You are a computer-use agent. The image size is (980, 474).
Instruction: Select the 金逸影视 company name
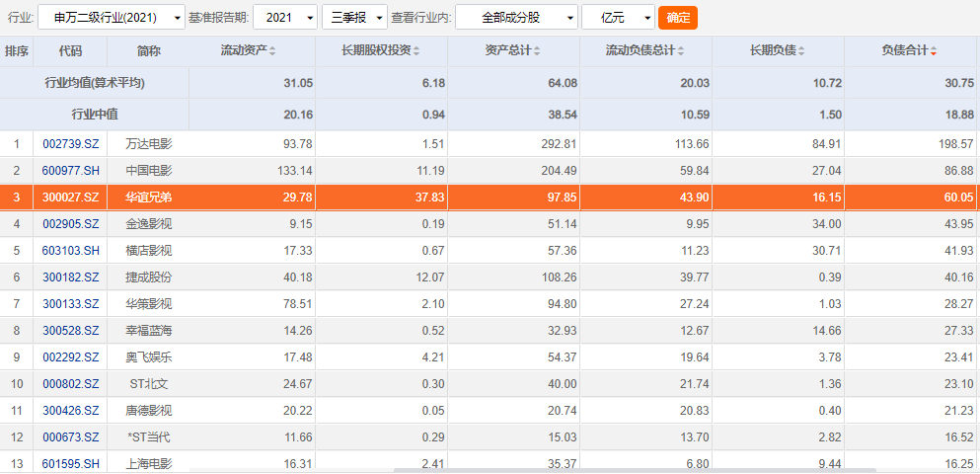pyautogui.click(x=149, y=224)
